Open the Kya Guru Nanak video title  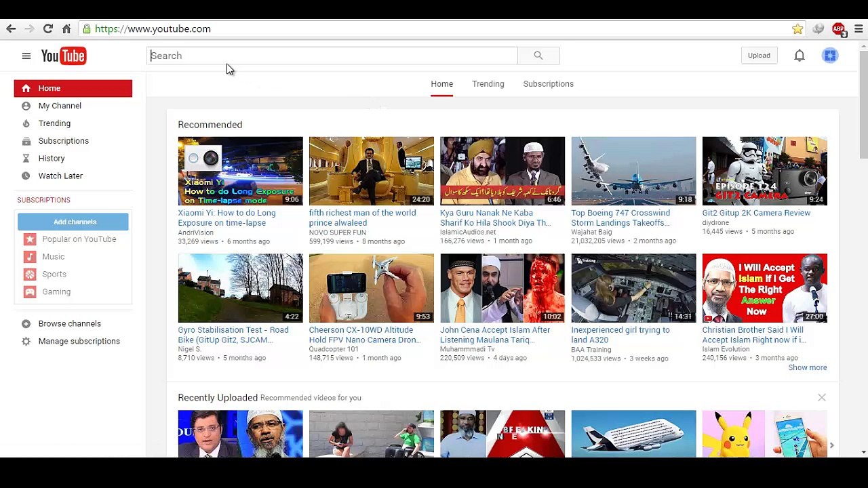pos(495,218)
